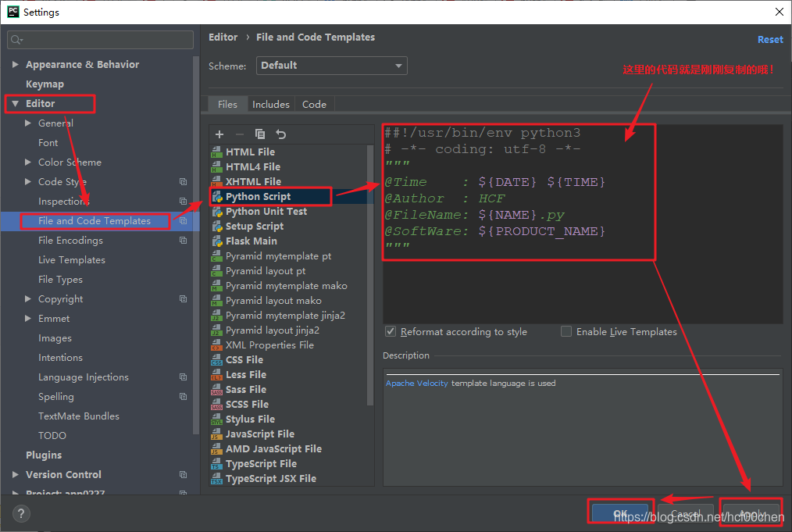Open Inspections settings

[63, 201]
